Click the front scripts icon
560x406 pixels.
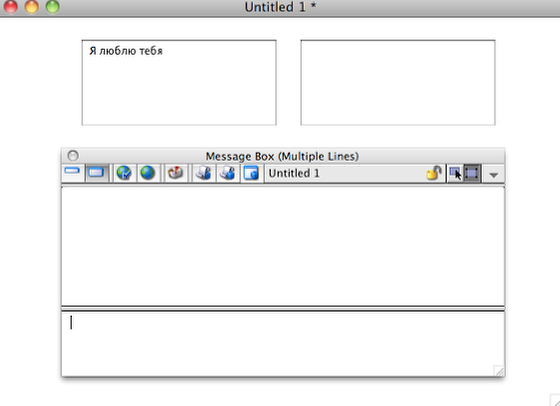click(203, 173)
